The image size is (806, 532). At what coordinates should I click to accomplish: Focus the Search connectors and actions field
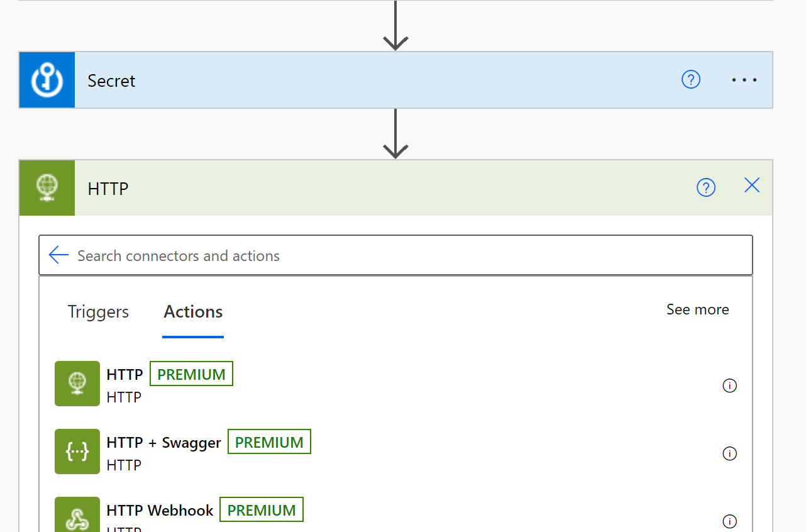[402, 256]
